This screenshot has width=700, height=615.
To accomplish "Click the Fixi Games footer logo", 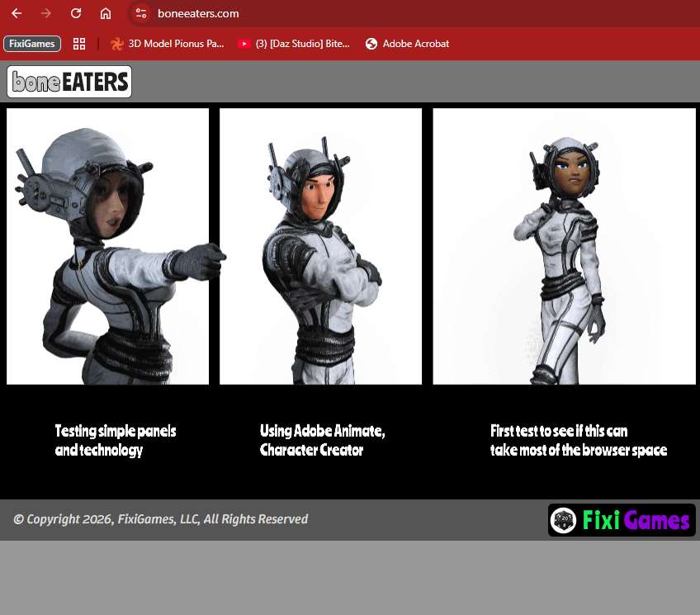I will [622, 520].
